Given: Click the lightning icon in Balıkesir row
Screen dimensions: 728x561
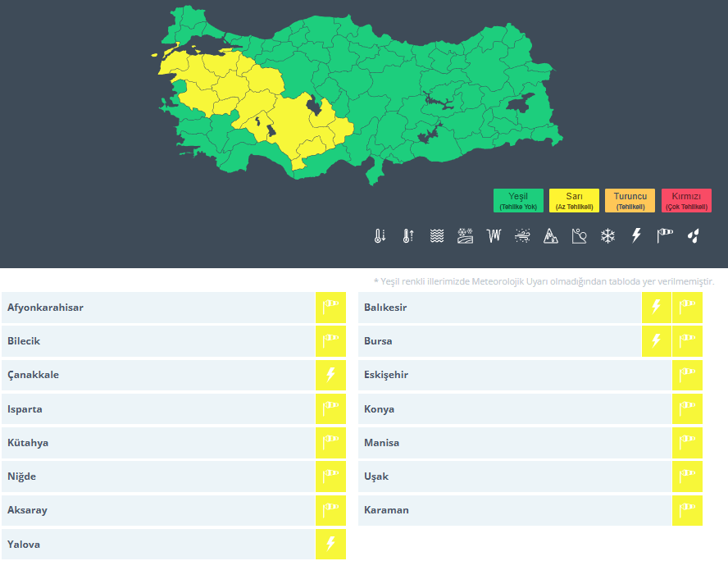Looking at the screenshot, I should 656,308.
